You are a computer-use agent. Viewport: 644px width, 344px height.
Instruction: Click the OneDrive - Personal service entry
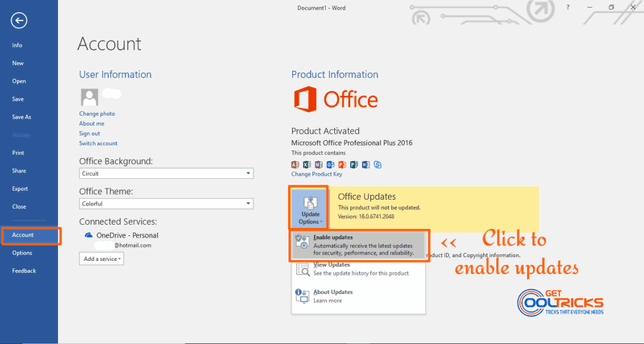click(x=127, y=235)
